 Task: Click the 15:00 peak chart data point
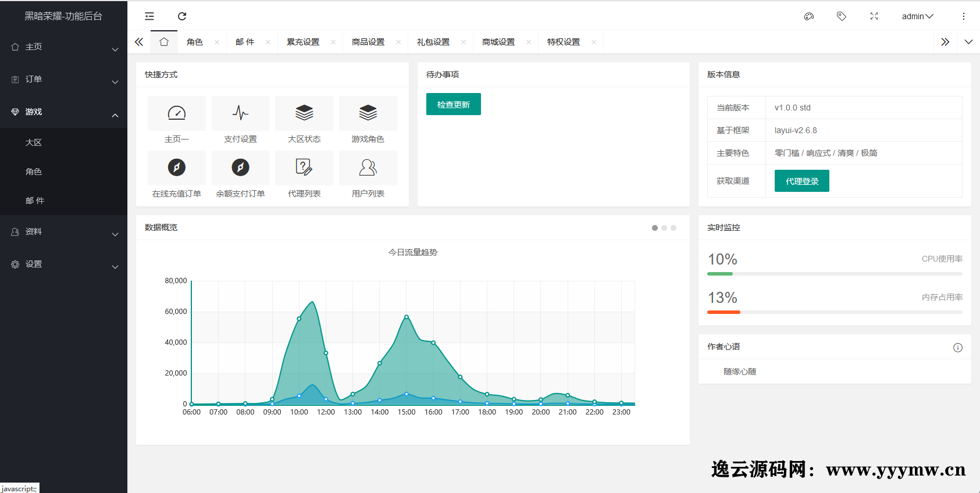pos(407,317)
